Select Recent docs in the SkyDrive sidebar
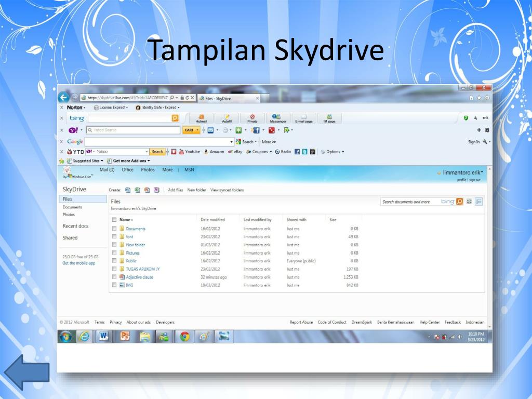This screenshot has width=532, height=399. coord(75,226)
